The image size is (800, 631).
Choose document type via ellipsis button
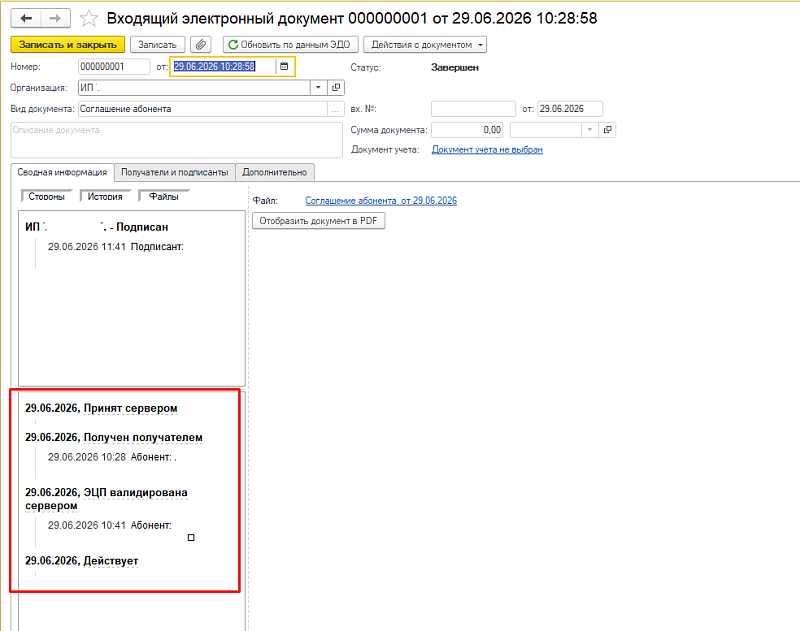point(335,109)
